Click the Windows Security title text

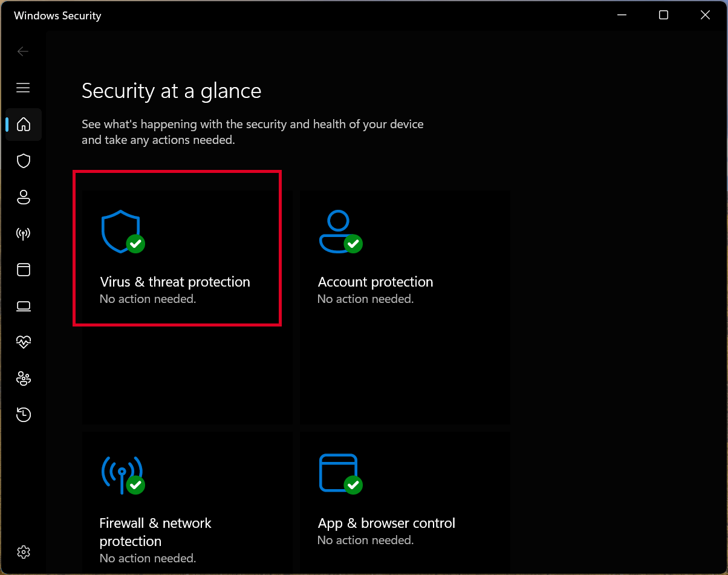click(57, 15)
